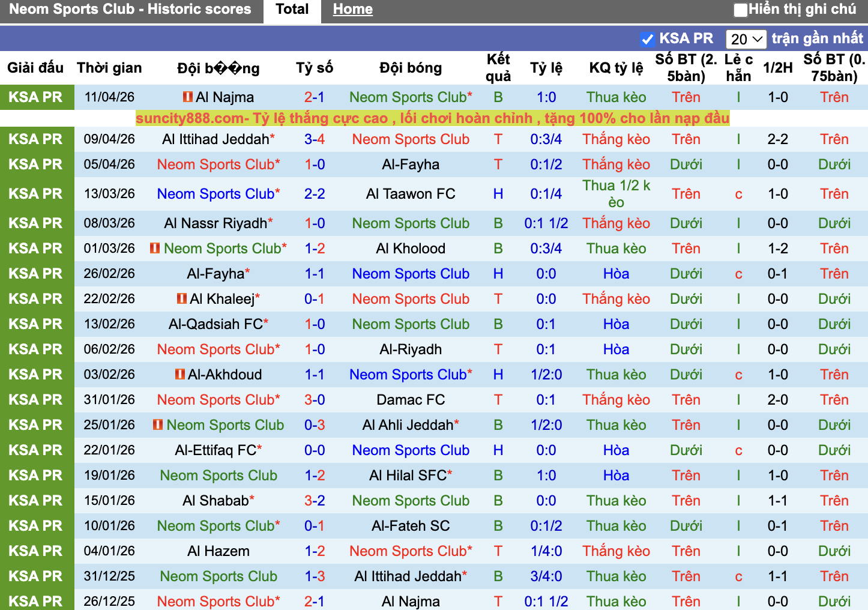Open Al Taawon FC team link
Image resolution: width=868 pixels, height=610 pixels.
tap(411, 194)
